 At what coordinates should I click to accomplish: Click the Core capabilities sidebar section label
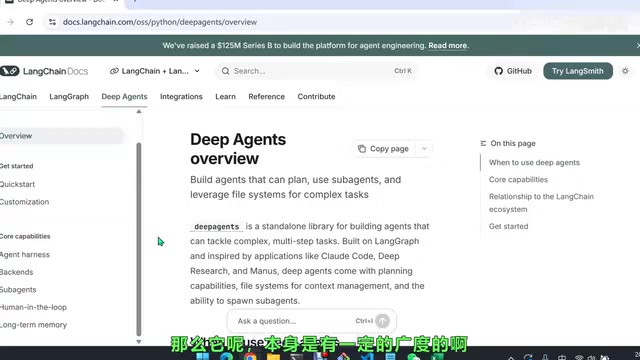click(25, 236)
